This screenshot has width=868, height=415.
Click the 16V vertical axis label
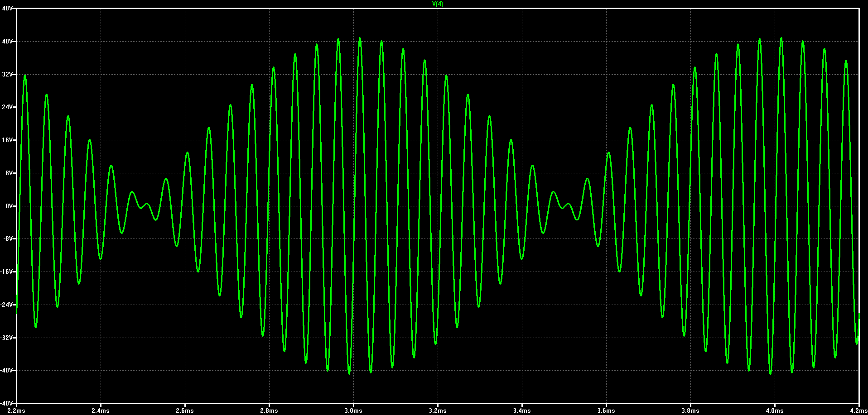pyautogui.click(x=8, y=140)
